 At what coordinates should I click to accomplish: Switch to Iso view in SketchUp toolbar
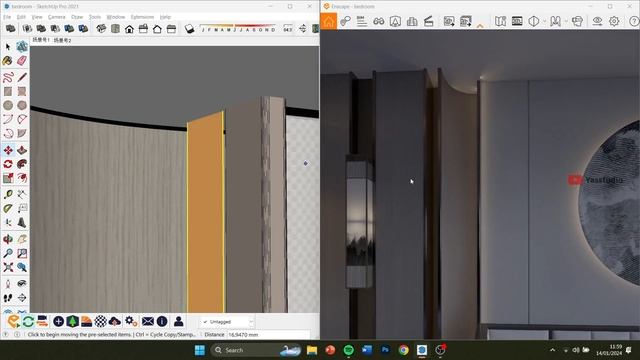pyautogui.click(x=101, y=29)
